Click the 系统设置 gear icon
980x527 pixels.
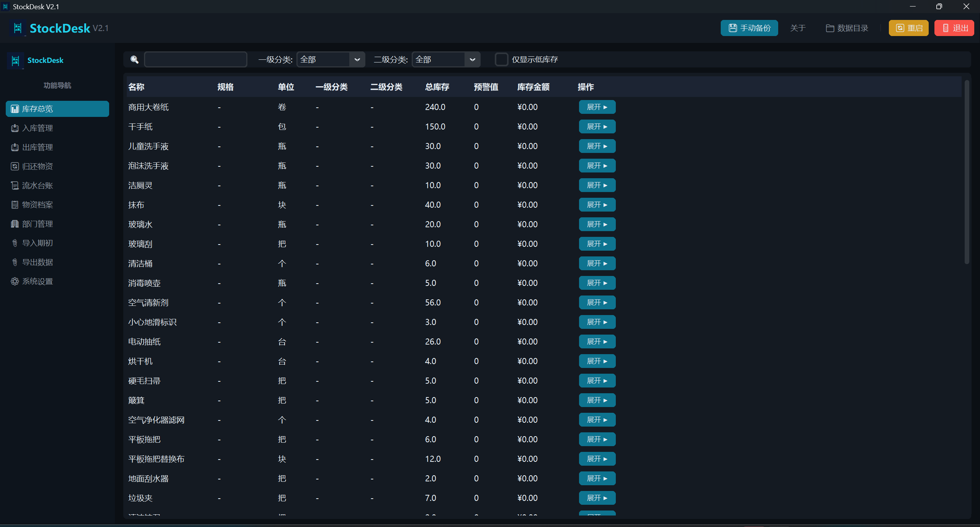point(15,281)
